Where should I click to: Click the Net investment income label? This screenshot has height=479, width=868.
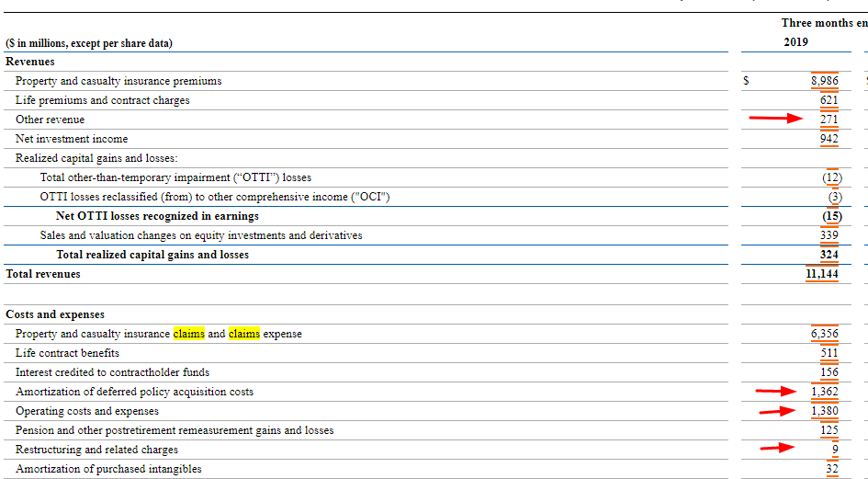coord(72,139)
